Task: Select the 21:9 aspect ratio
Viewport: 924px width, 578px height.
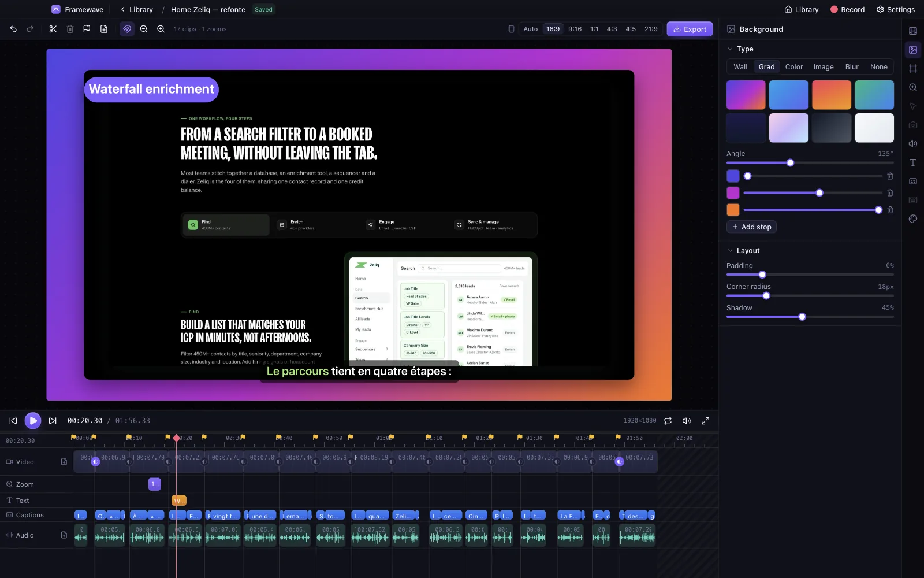Action: pos(651,29)
